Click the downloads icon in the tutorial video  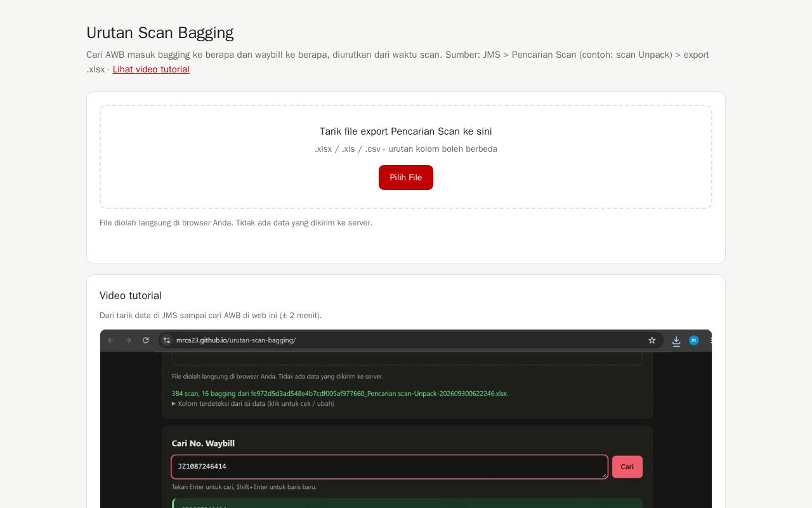pos(676,341)
